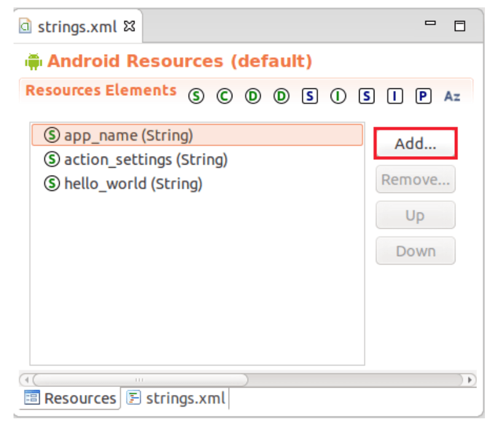Click the Add... button
The height and width of the screenshot is (430, 504).
(x=415, y=144)
